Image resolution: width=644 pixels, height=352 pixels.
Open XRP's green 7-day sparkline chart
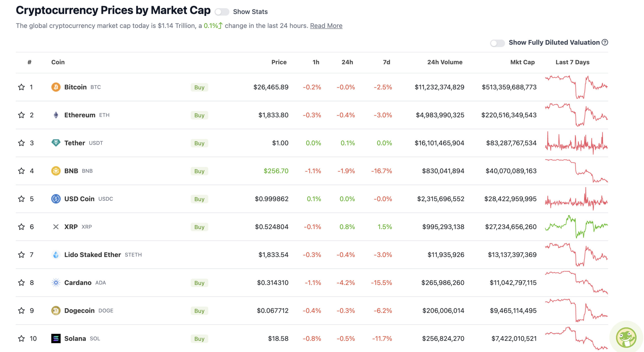pyautogui.click(x=576, y=227)
